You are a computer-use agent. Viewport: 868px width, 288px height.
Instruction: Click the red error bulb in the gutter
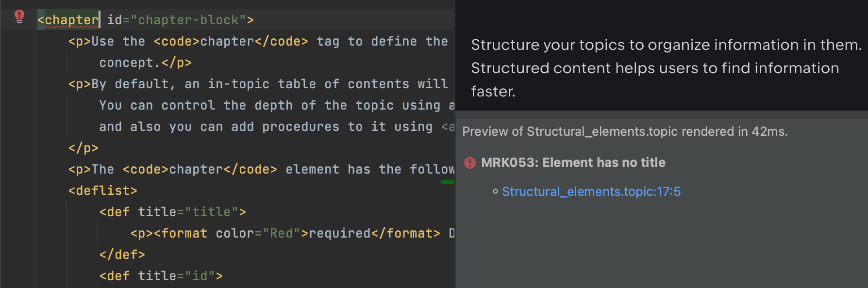point(19,16)
